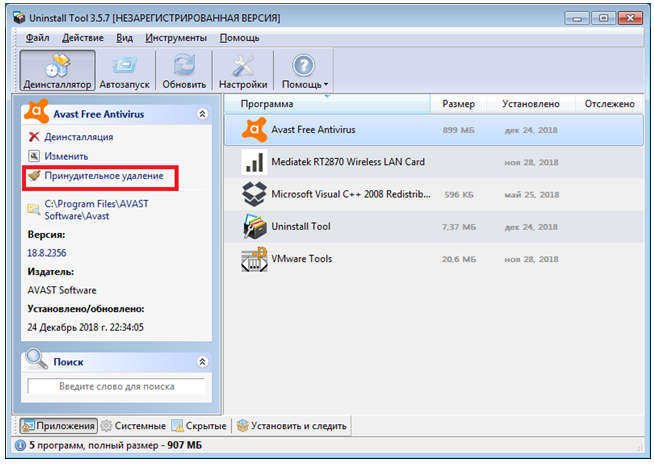Screen dimensions: 654x464
Task: Sort list by Отслежено column
Action: [609, 104]
